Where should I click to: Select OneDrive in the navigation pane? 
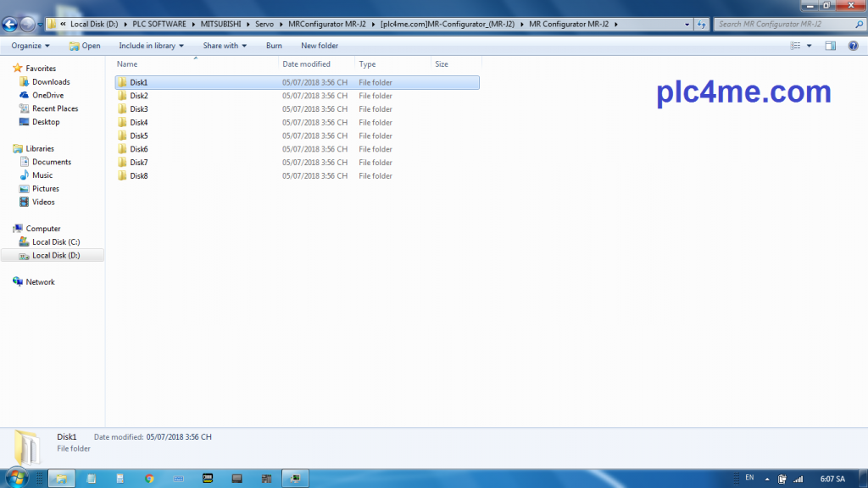click(47, 96)
